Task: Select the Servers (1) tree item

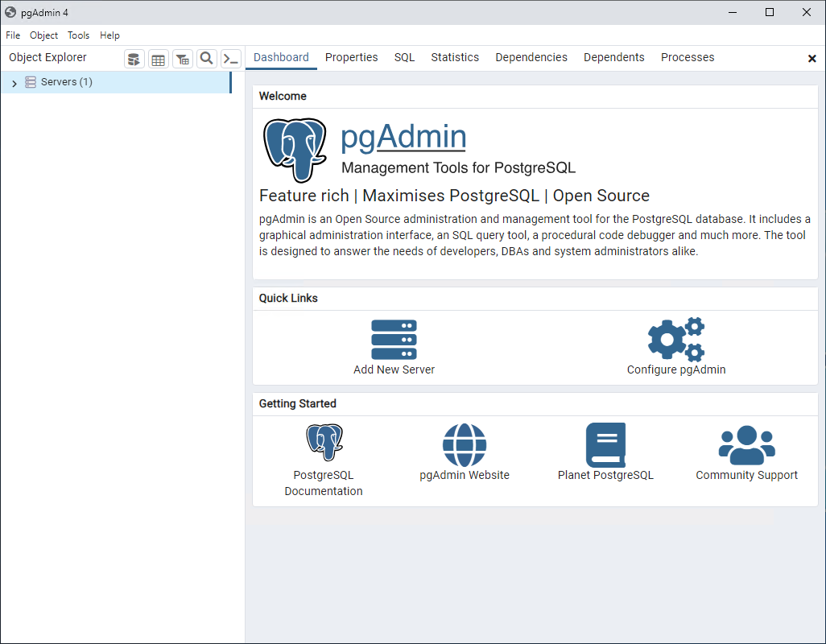Action: 116,82
